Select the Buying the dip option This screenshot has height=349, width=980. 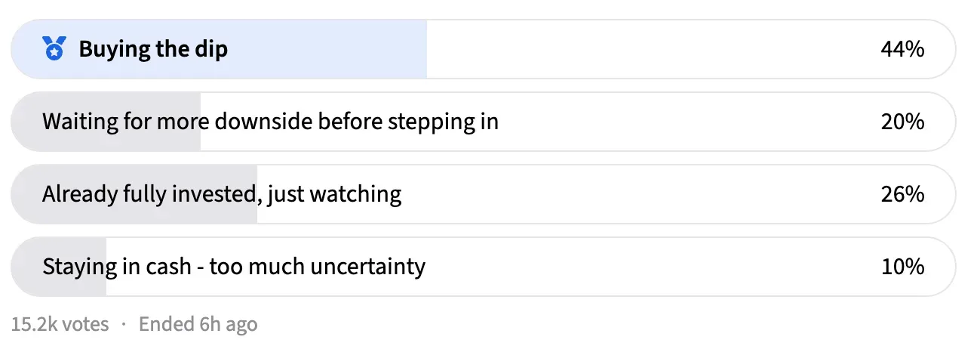coord(483,49)
